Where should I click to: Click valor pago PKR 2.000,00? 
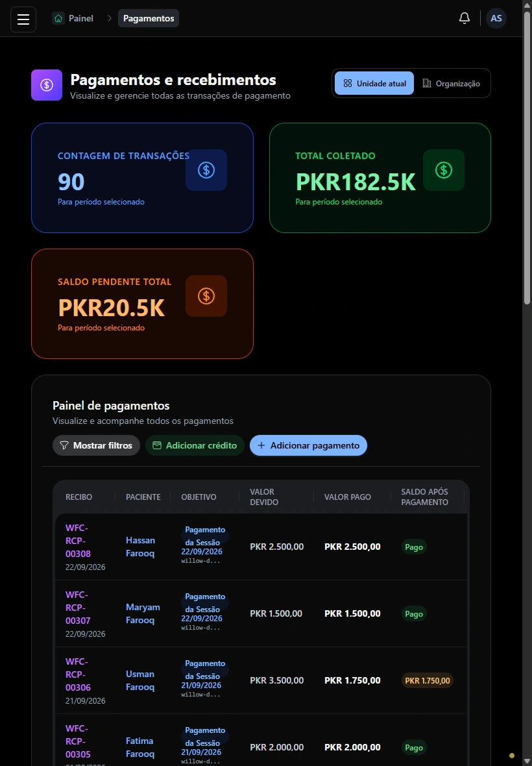point(352,747)
